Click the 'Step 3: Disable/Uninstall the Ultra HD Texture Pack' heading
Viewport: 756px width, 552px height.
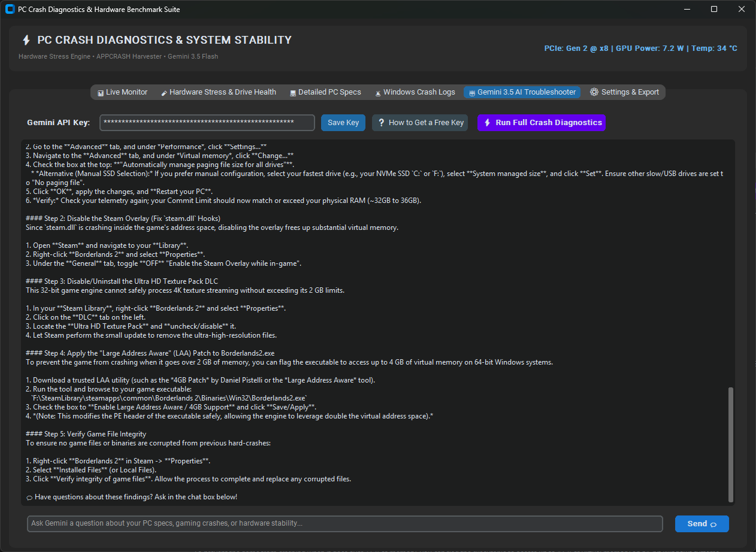pyautogui.click(x=122, y=281)
